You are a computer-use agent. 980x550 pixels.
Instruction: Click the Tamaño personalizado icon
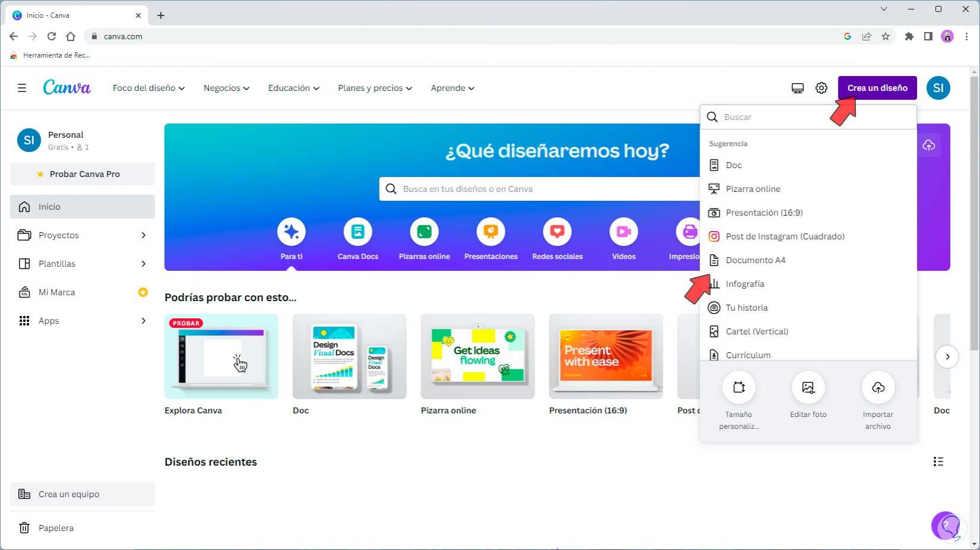click(739, 387)
